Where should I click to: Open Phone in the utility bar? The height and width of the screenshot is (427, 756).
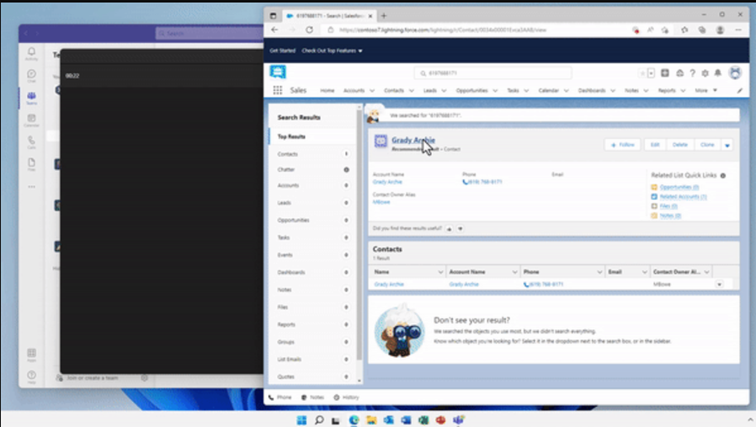coord(280,398)
